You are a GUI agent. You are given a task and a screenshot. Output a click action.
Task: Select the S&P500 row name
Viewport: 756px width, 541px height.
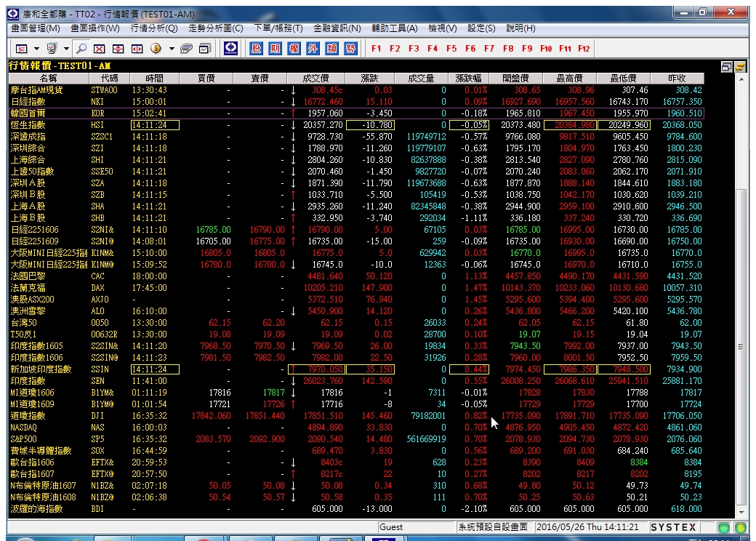click(23, 438)
